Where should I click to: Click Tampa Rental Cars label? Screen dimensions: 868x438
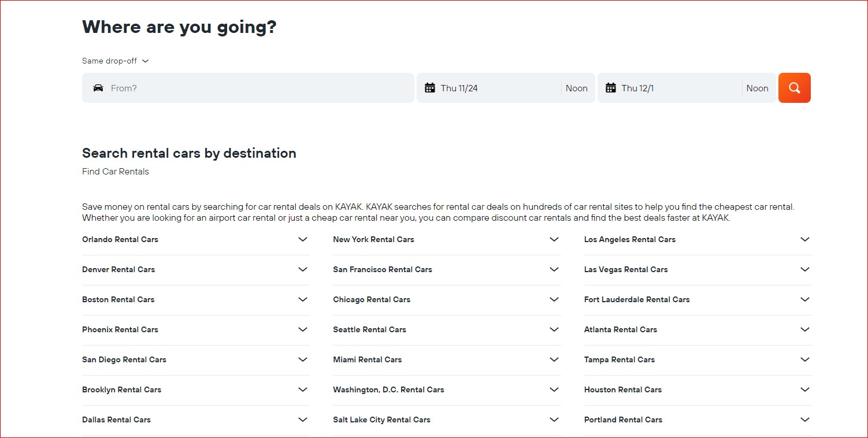[x=620, y=359]
